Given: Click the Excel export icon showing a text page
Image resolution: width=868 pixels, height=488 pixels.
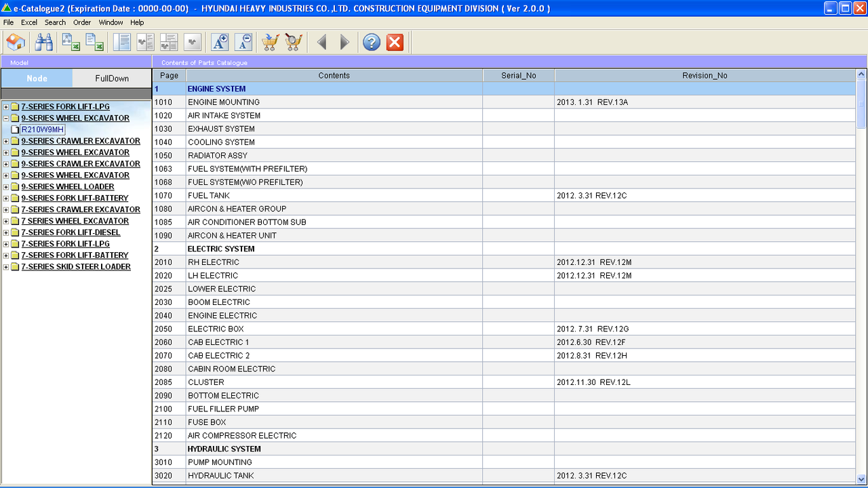Looking at the screenshot, I should [x=96, y=43].
